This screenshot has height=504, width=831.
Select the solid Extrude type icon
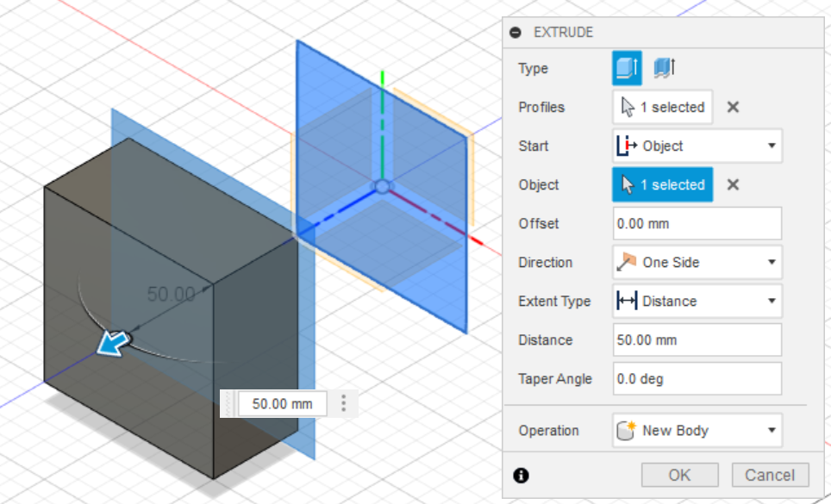click(x=627, y=68)
